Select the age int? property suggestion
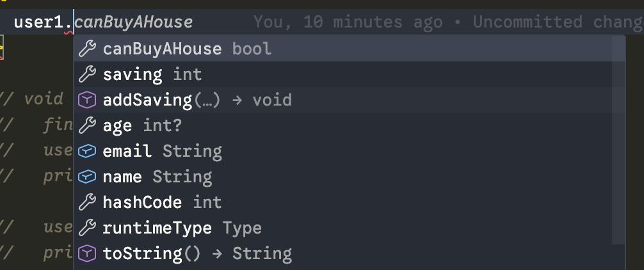The width and height of the screenshot is (644, 270). (x=142, y=125)
